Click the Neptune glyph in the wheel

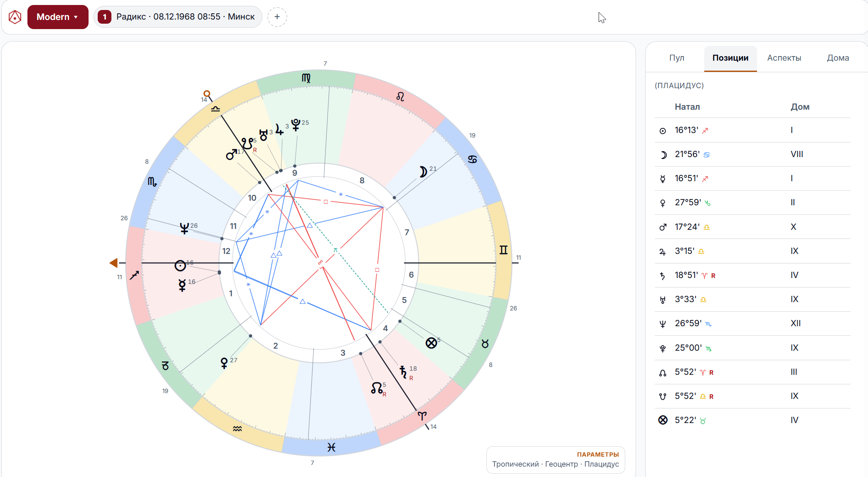point(184,228)
